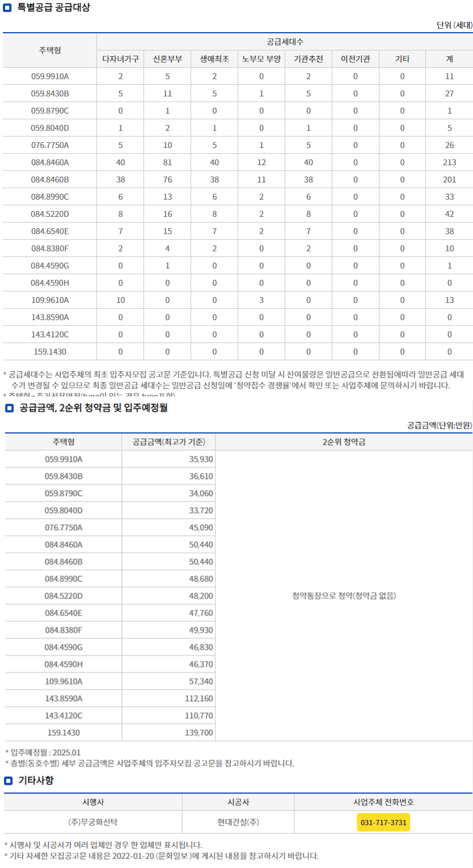Image resolution: width=473 pixels, height=868 pixels.
Task: Click total 33 for 084.8990C
Action: (449, 197)
